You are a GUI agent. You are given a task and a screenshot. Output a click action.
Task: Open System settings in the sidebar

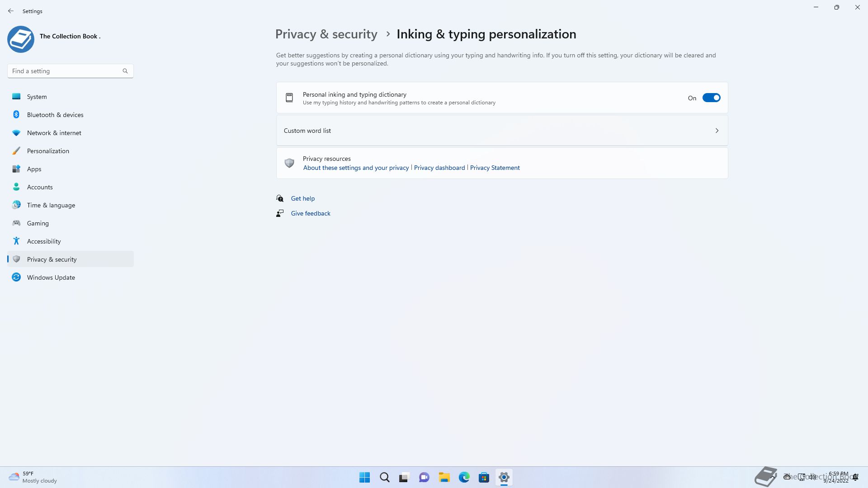37,97
